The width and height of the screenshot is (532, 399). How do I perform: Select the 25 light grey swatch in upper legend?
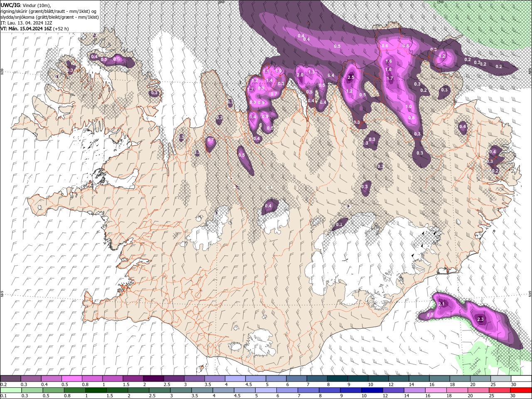tap(501, 378)
